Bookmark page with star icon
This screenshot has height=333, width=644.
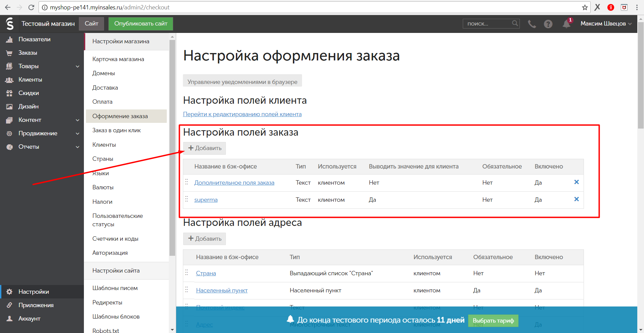[x=585, y=7]
